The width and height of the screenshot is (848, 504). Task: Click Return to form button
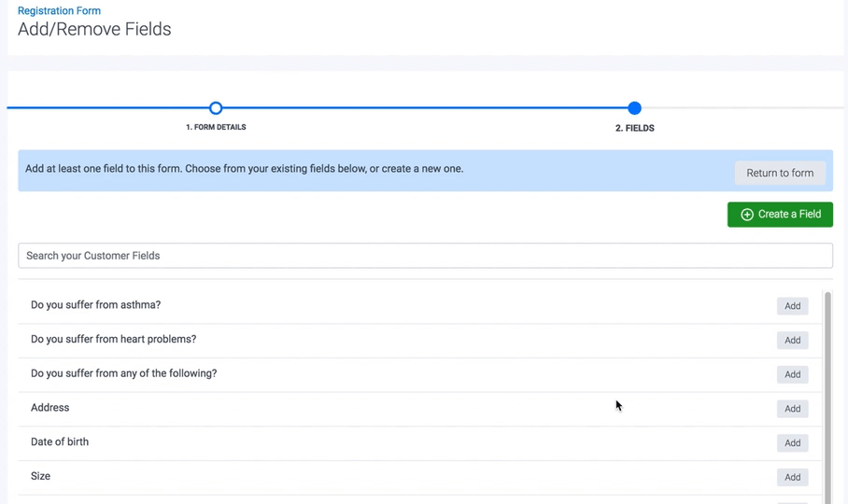point(780,173)
